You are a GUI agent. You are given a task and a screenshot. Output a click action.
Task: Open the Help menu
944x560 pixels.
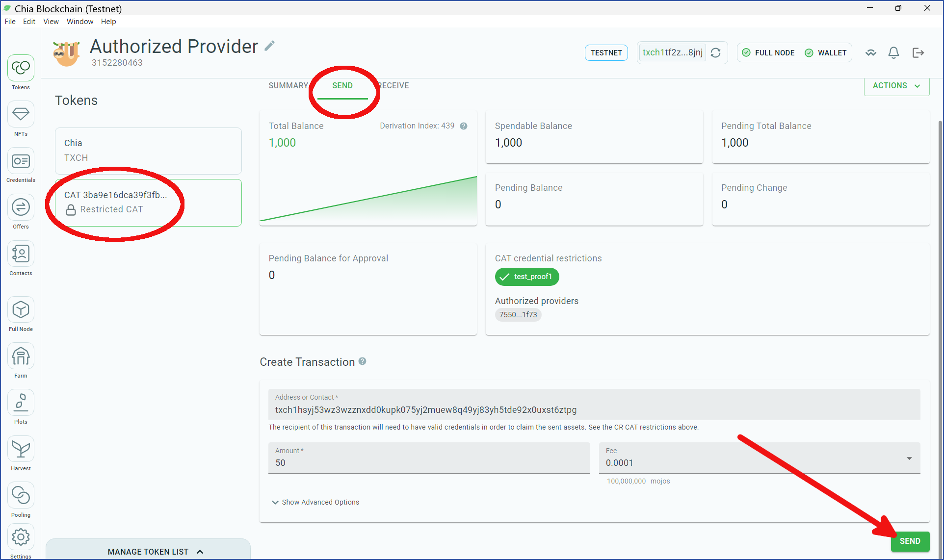(108, 22)
